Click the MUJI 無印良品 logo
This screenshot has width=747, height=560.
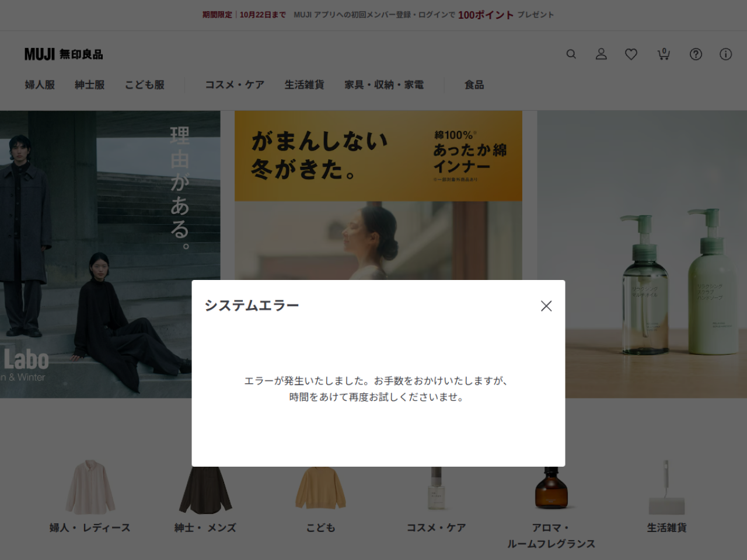click(x=64, y=54)
